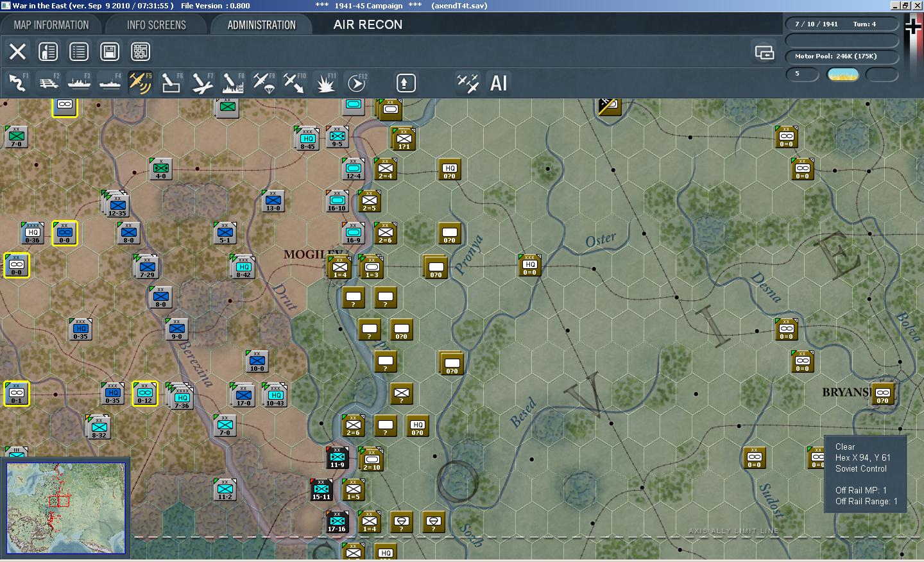
Task: Select the black 15-11 counter
Action: [x=321, y=490]
